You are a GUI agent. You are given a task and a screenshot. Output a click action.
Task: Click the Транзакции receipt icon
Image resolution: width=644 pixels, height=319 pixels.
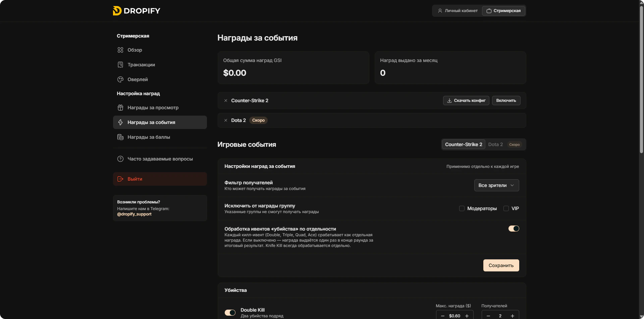click(120, 65)
